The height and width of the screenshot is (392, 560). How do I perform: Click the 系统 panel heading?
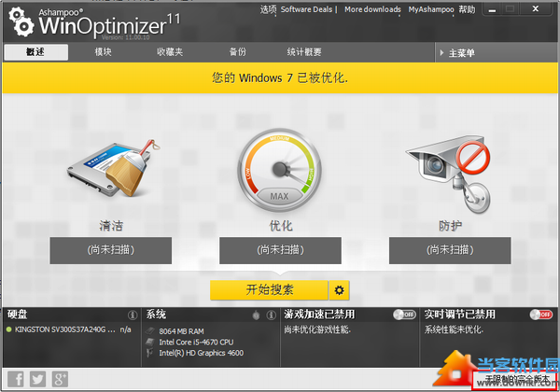point(156,315)
